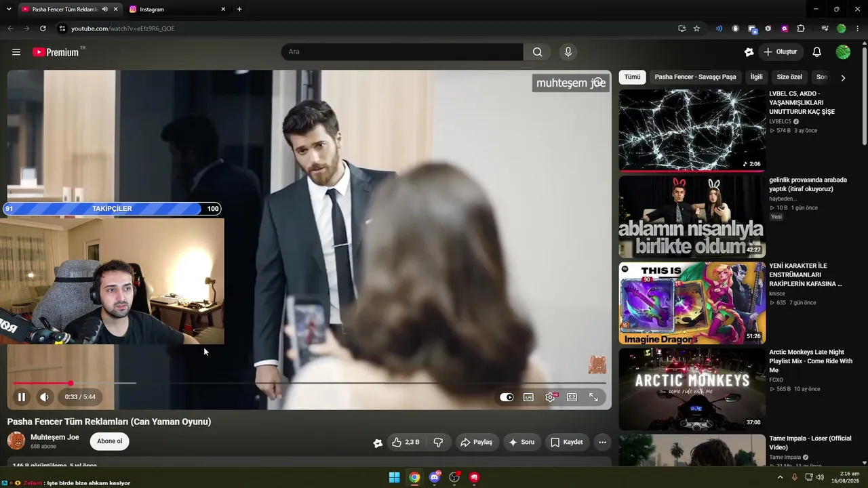Select the Pasha Fencer - Savaşçı Paşa chip

pyautogui.click(x=695, y=77)
